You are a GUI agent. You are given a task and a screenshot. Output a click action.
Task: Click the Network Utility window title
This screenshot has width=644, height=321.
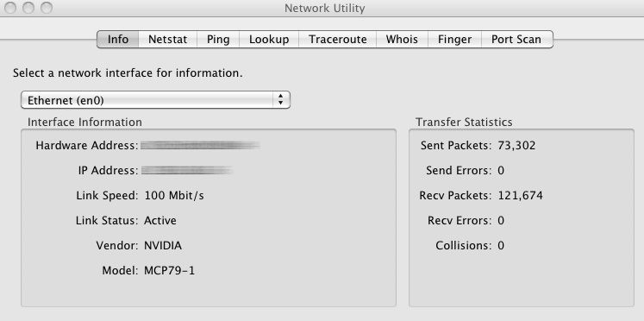coord(324,9)
